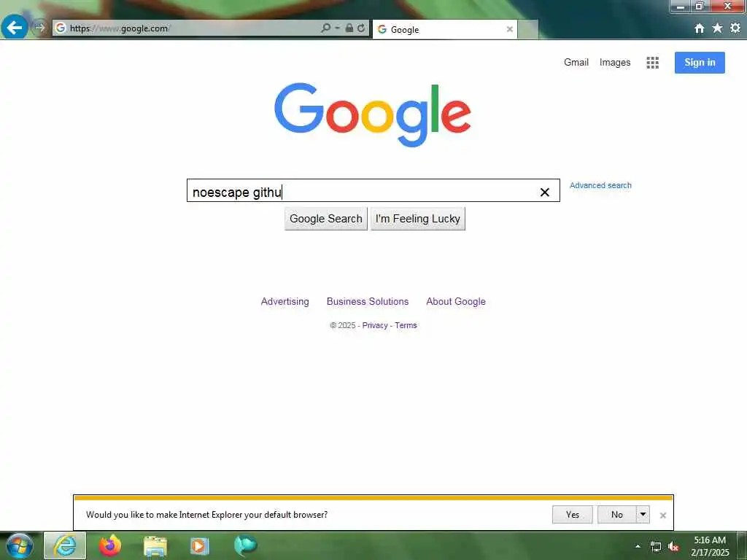Screen dimensions: 747x560
Task: Click the muted volume tray icon
Action: pos(673,547)
